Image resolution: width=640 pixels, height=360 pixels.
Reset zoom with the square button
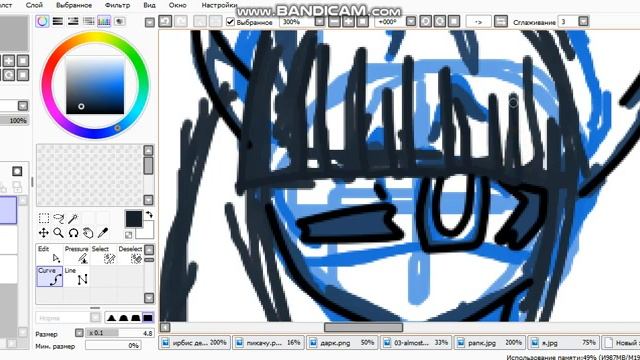(x=362, y=21)
